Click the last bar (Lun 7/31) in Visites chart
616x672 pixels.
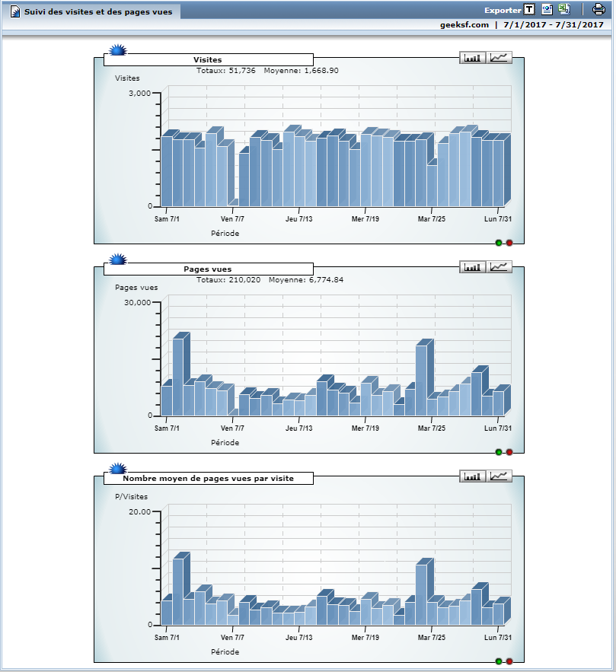point(498,174)
